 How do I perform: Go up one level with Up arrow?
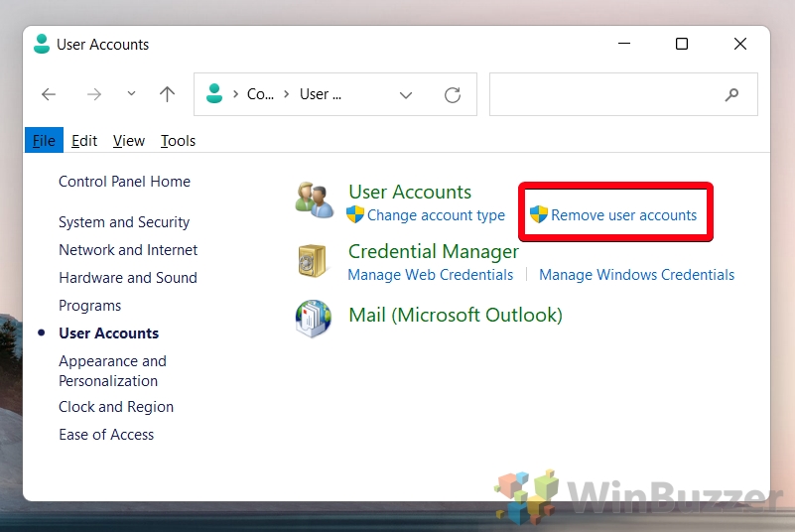point(167,94)
